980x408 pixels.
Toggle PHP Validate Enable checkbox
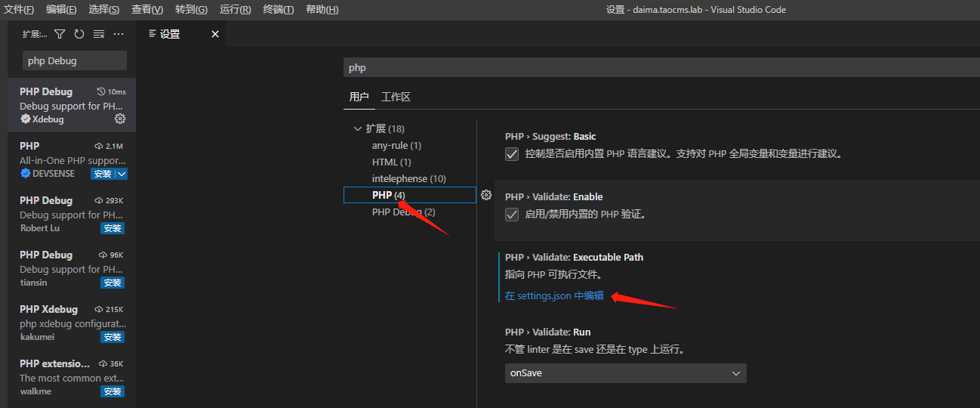pyautogui.click(x=512, y=214)
